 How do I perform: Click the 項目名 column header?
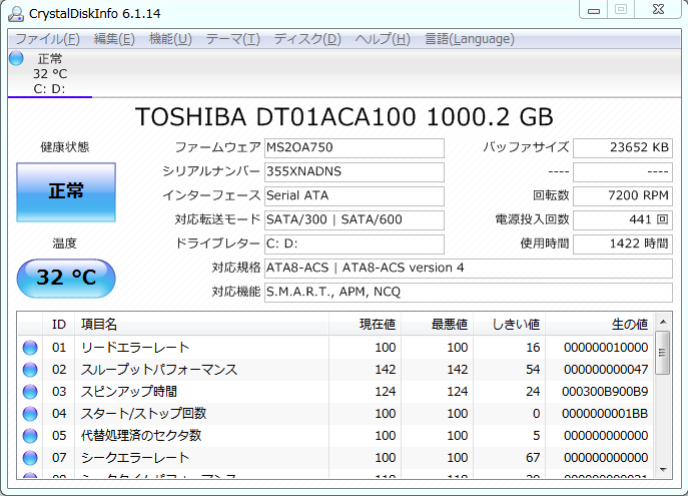click(202, 324)
